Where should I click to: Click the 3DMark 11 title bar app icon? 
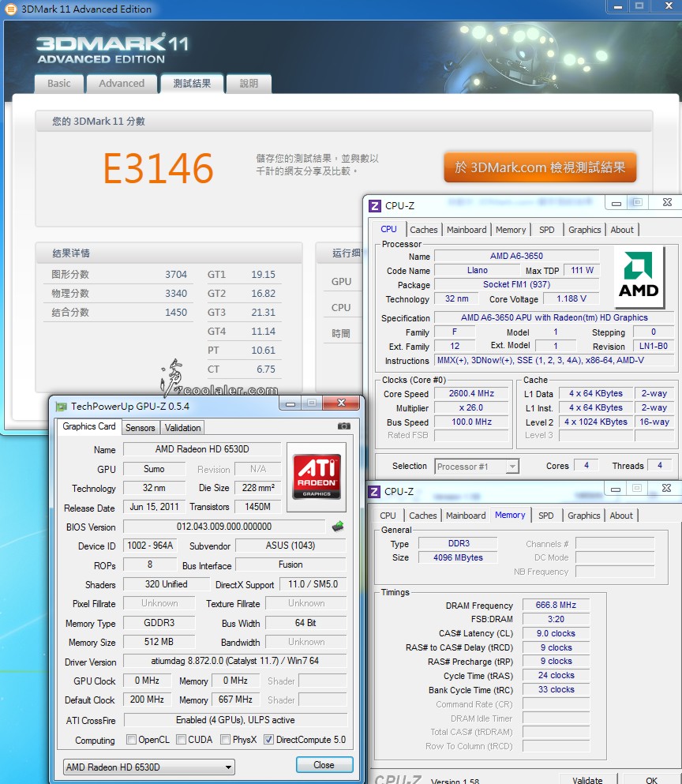[10, 9]
